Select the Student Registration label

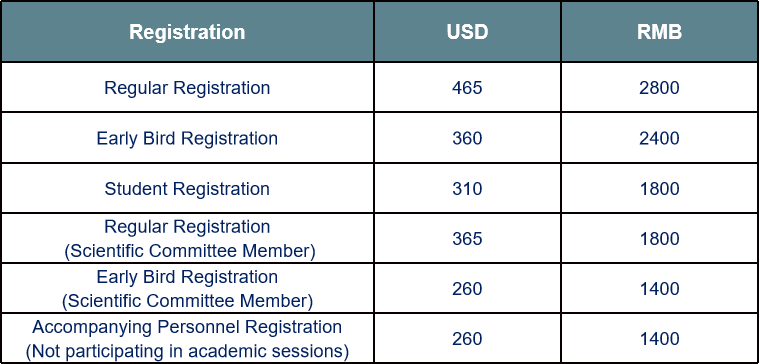pyautogui.click(x=187, y=189)
